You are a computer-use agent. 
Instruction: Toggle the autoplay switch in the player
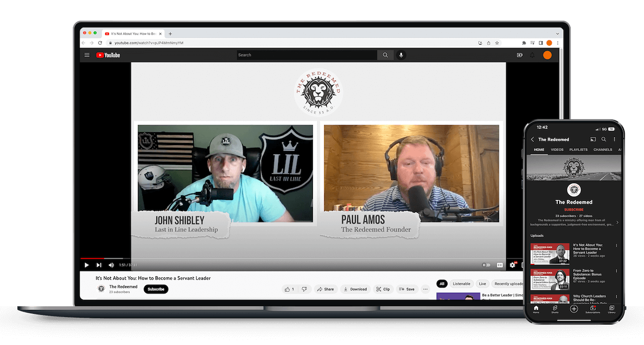click(x=486, y=265)
